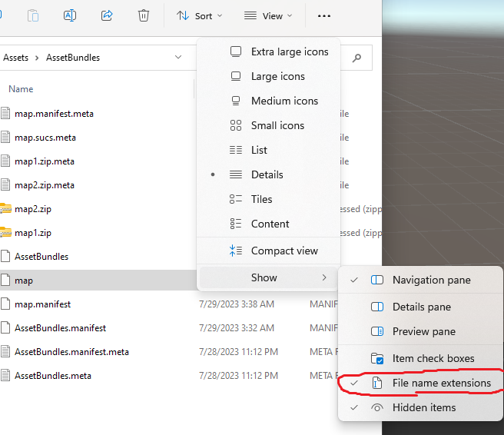This screenshot has height=435, width=504.
Task: Click the Content view icon
Action: 236,224
